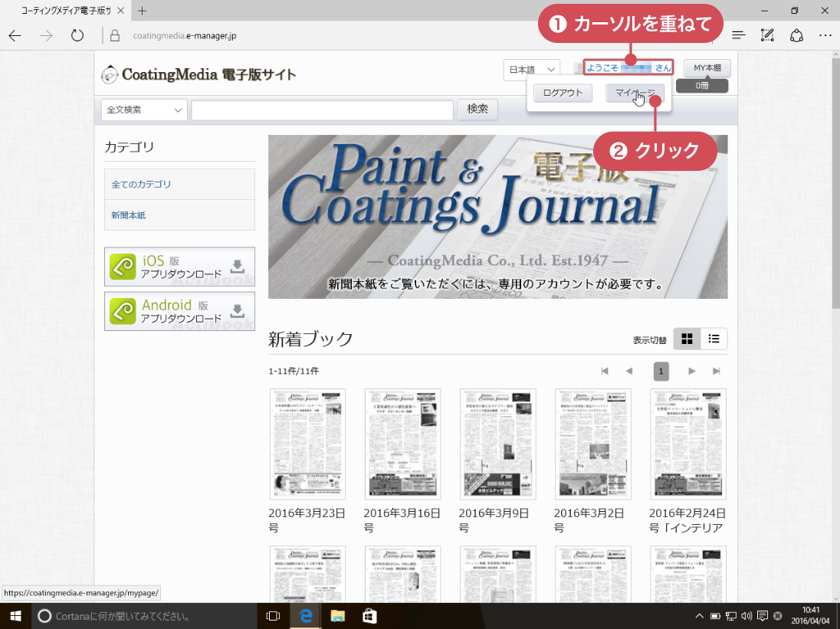This screenshot has width=840, height=629.
Task: Click the マイページ button in the popup
Action: [x=635, y=93]
